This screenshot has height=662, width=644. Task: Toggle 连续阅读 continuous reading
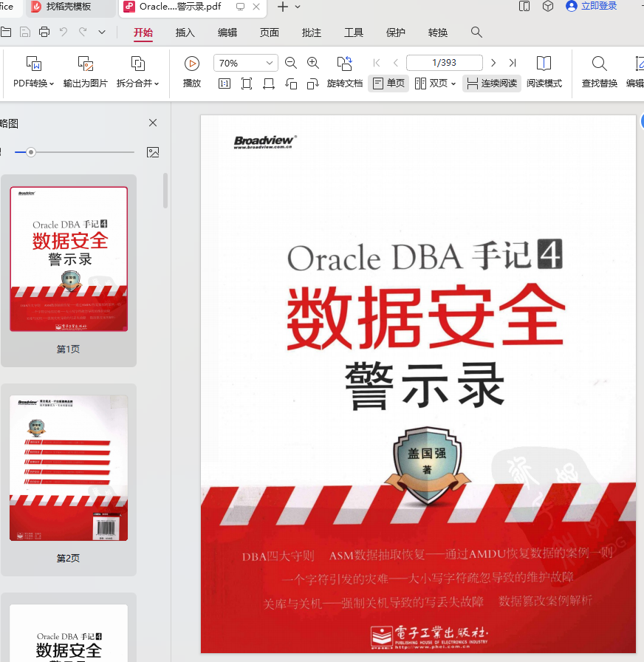(x=492, y=83)
